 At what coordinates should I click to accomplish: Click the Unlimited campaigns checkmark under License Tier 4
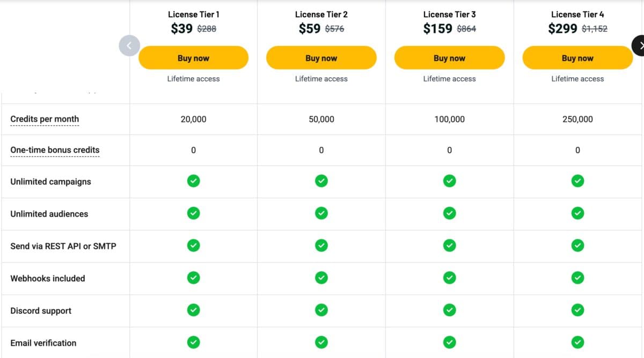577,181
